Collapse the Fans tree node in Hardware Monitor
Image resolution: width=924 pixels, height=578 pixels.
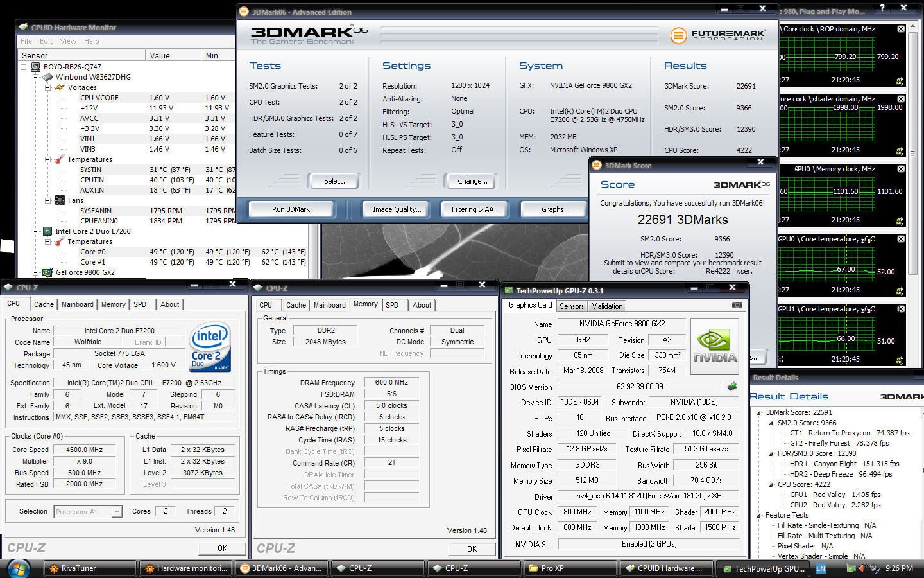tap(49, 200)
